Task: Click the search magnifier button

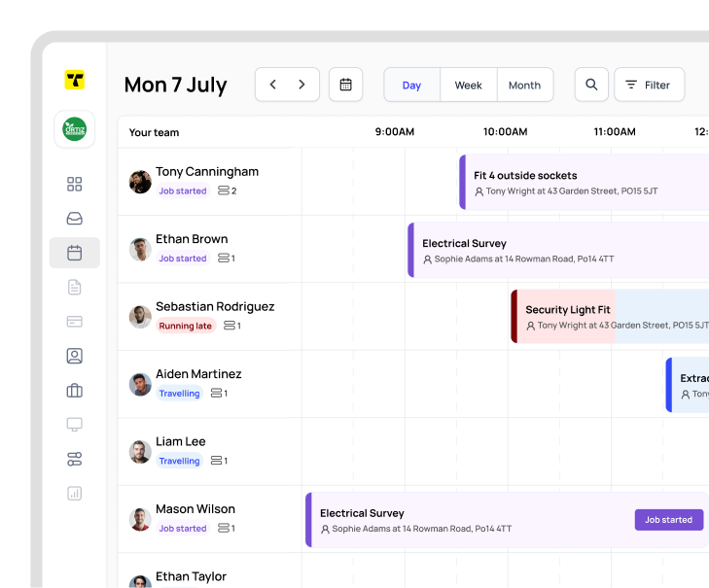Action: coord(591,85)
